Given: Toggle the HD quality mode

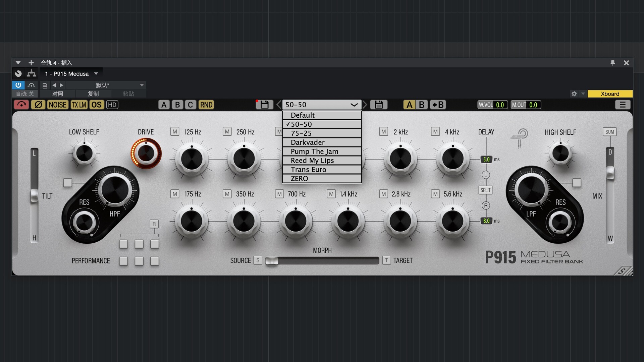Looking at the screenshot, I should 112,105.
